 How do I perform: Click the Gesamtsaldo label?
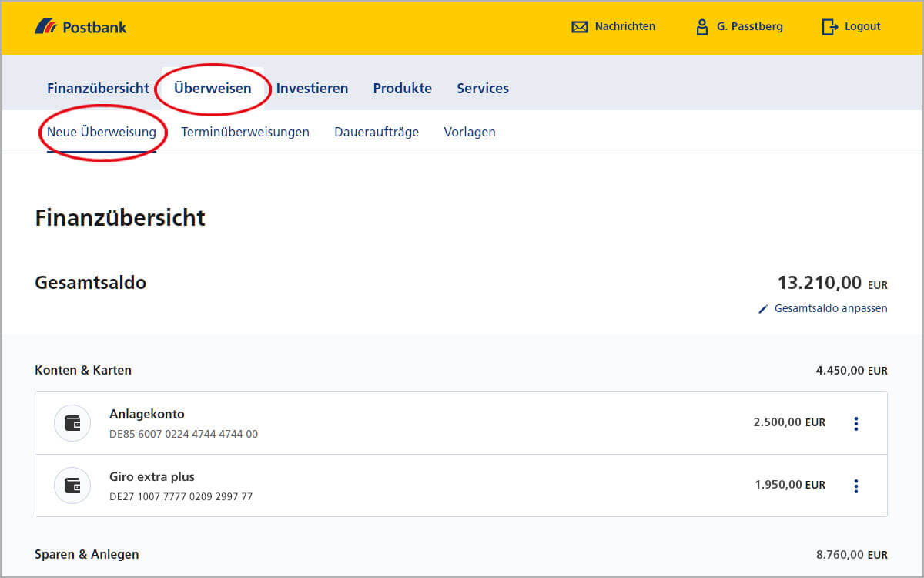point(91,283)
